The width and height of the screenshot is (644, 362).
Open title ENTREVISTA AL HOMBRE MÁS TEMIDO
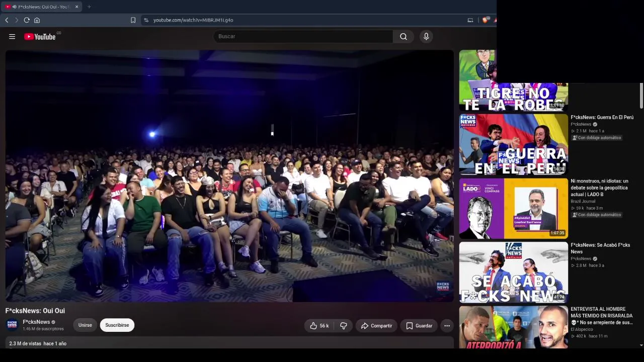click(602, 316)
